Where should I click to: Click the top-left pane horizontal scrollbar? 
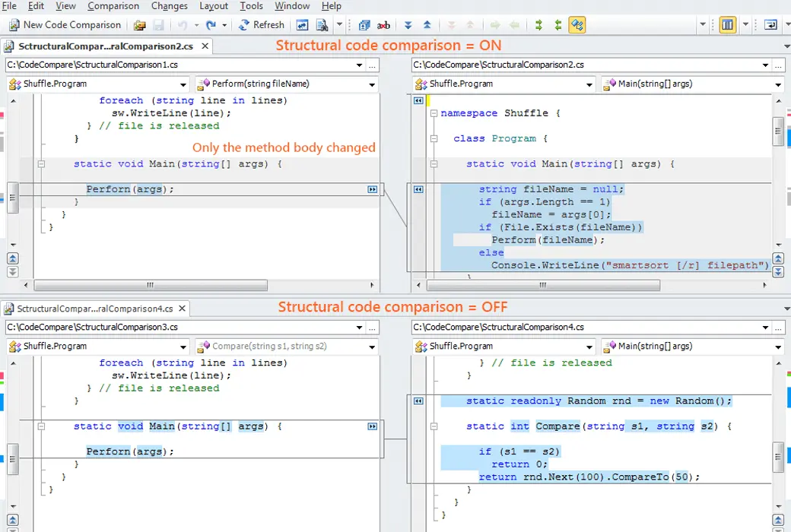tap(151, 285)
